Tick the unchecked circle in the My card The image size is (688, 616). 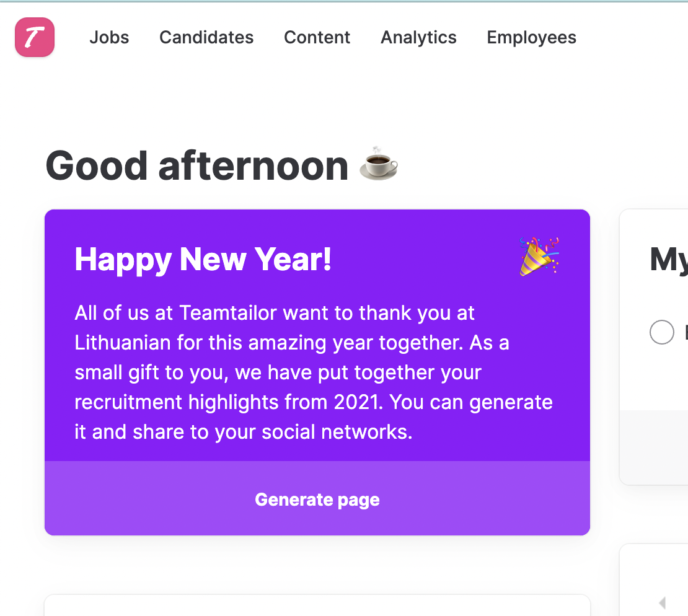click(661, 332)
